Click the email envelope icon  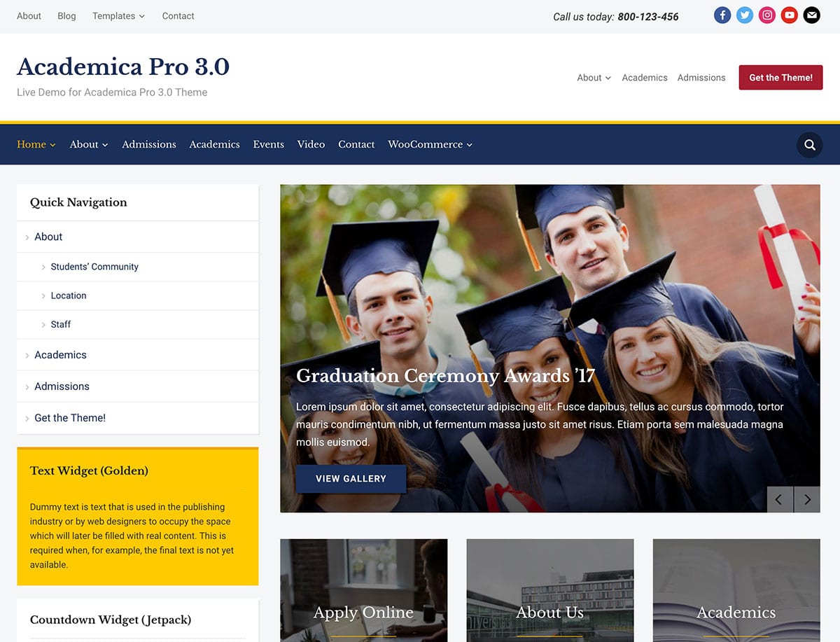(811, 15)
